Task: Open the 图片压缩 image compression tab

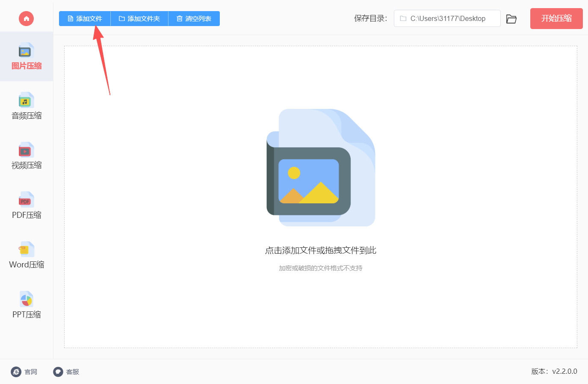Action: [x=27, y=56]
